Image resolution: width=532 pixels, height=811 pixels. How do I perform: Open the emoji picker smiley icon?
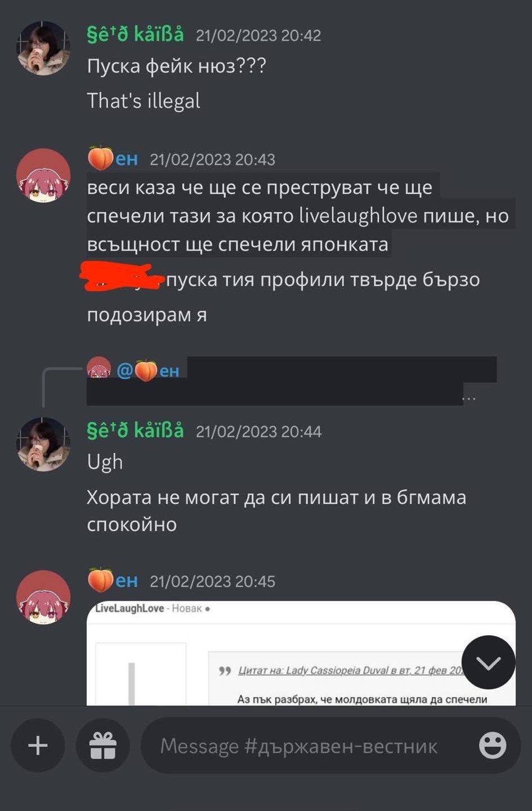click(493, 746)
